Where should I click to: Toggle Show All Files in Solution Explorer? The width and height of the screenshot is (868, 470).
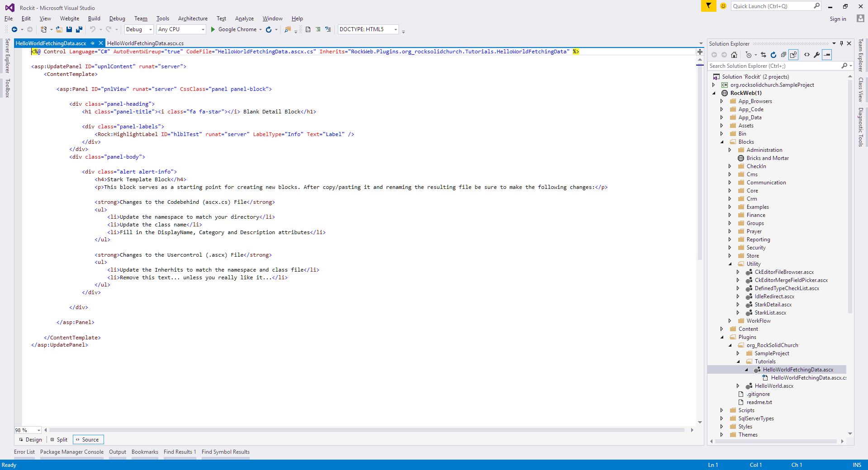793,55
